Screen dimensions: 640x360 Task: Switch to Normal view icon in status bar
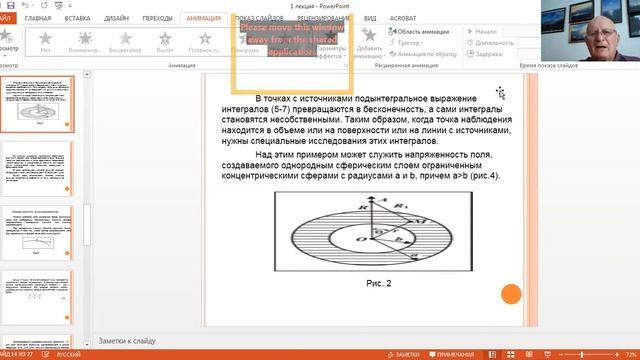[x=492, y=355]
